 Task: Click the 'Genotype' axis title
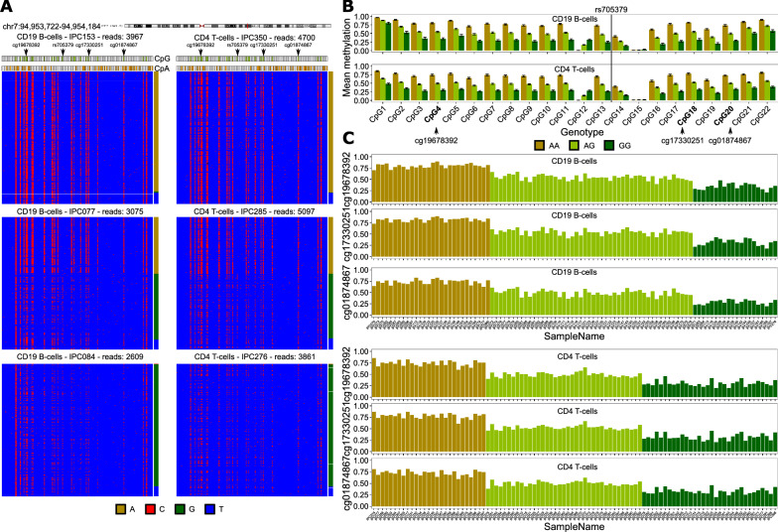point(582,132)
